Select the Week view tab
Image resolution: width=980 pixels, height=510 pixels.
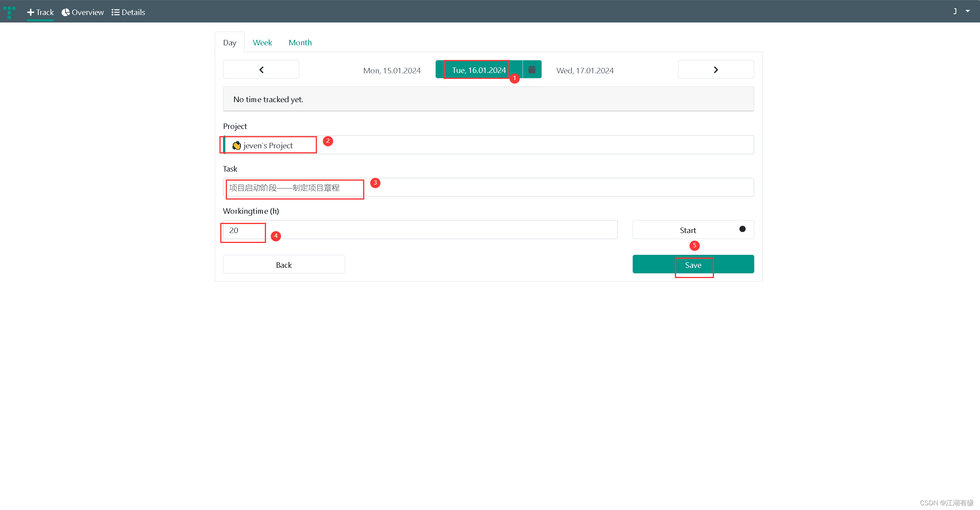(x=262, y=42)
